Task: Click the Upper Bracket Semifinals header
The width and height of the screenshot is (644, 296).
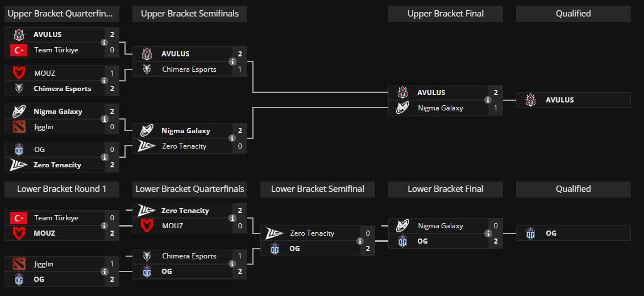Action: pyautogui.click(x=190, y=14)
